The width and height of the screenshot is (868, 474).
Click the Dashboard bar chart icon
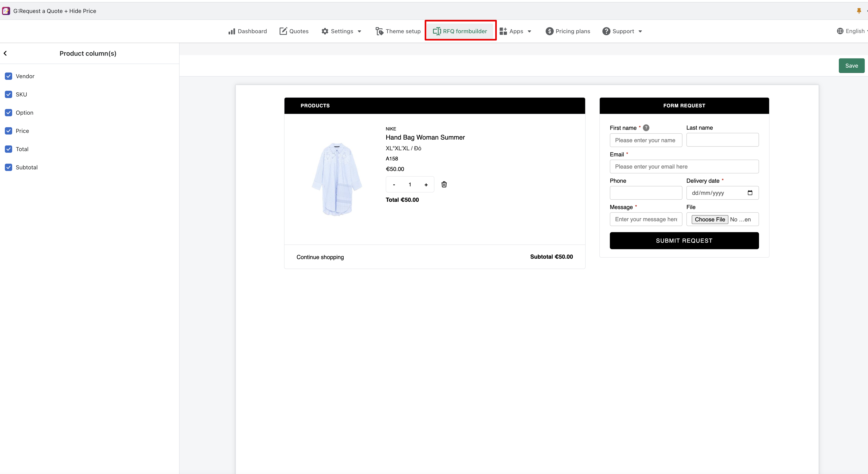coord(232,31)
